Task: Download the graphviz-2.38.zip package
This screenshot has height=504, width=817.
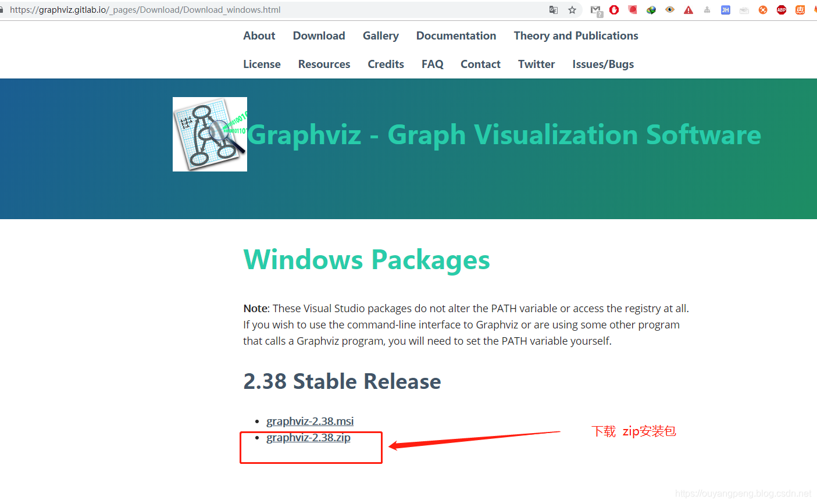Action: point(308,438)
